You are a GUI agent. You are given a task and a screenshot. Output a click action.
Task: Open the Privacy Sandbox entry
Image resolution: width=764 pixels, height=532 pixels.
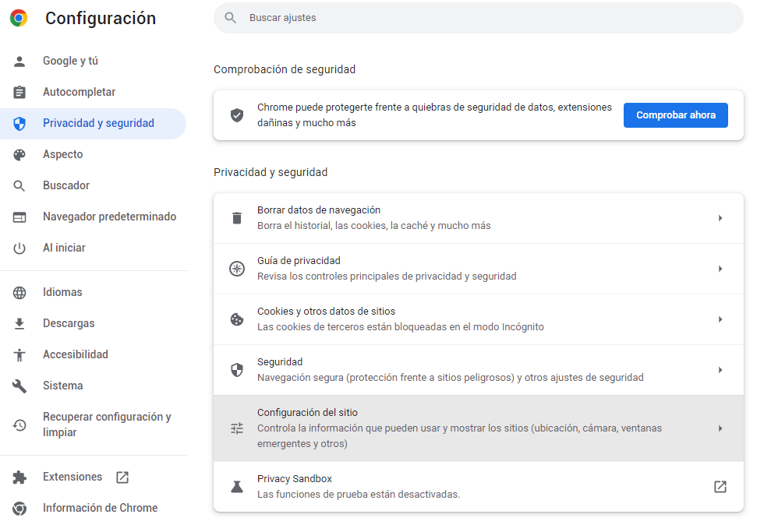point(479,487)
